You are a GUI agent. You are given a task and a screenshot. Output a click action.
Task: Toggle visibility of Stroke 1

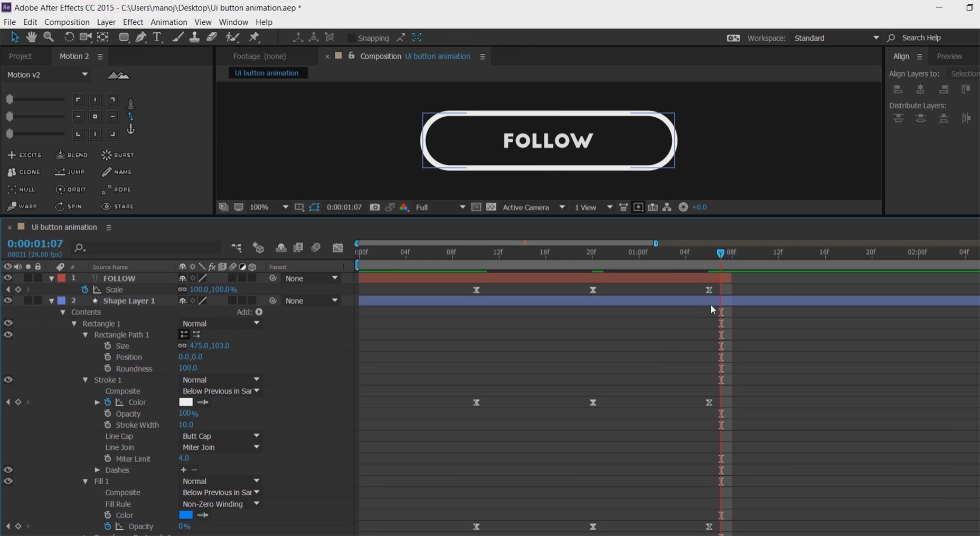pyautogui.click(x=8, y=380)
